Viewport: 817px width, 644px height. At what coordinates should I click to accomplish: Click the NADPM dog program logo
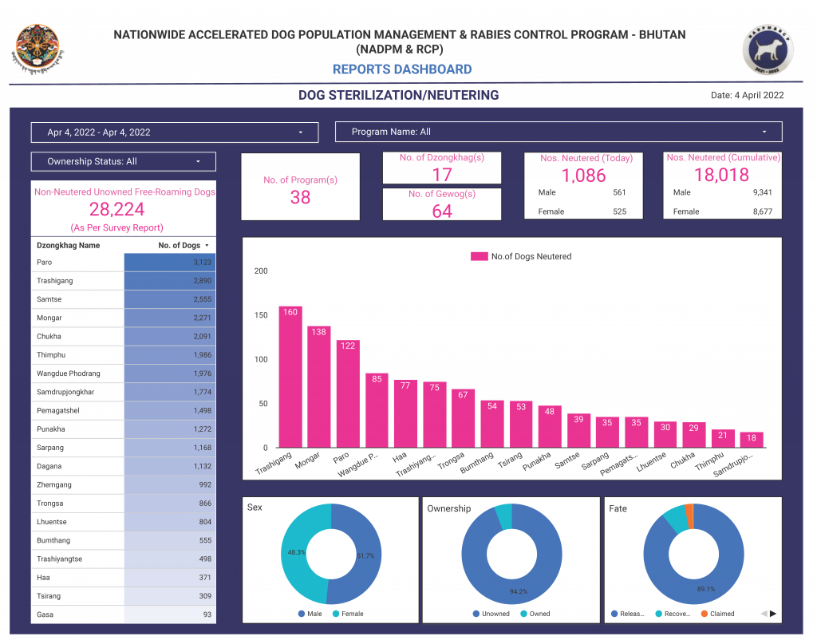pyautogui.click(x=768, y=50)
